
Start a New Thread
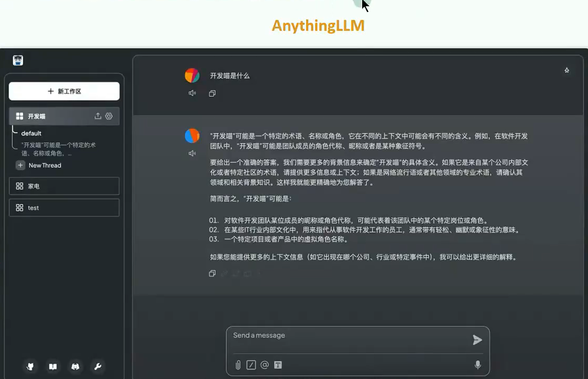(x=45, y=165)
